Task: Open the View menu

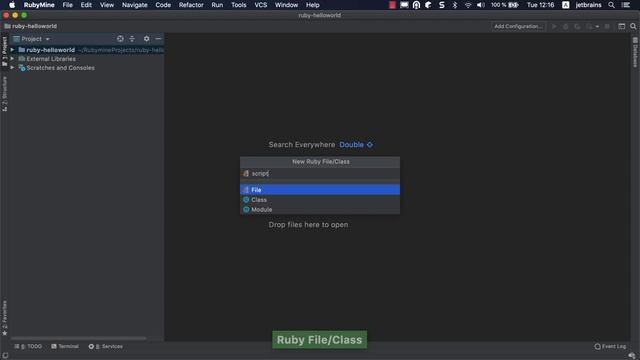Action: [x=107, y=5]
